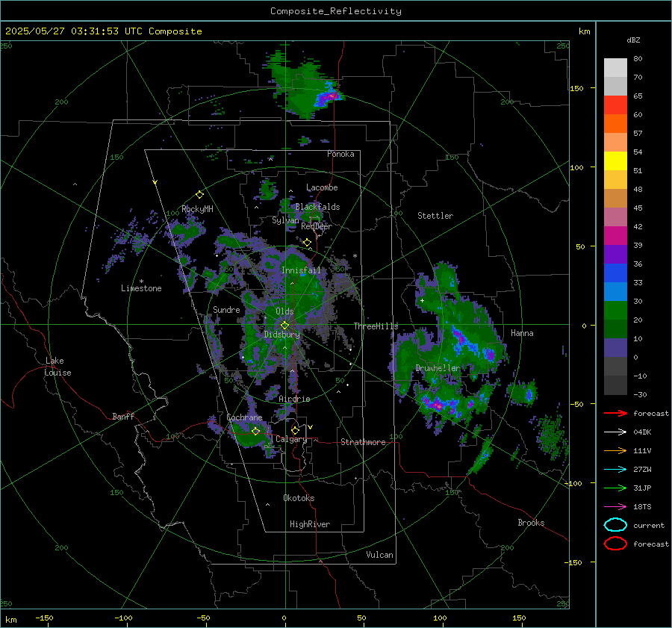Click the Lacombe city label
Viewport: 672px width, 628px height.
point(322,187)
